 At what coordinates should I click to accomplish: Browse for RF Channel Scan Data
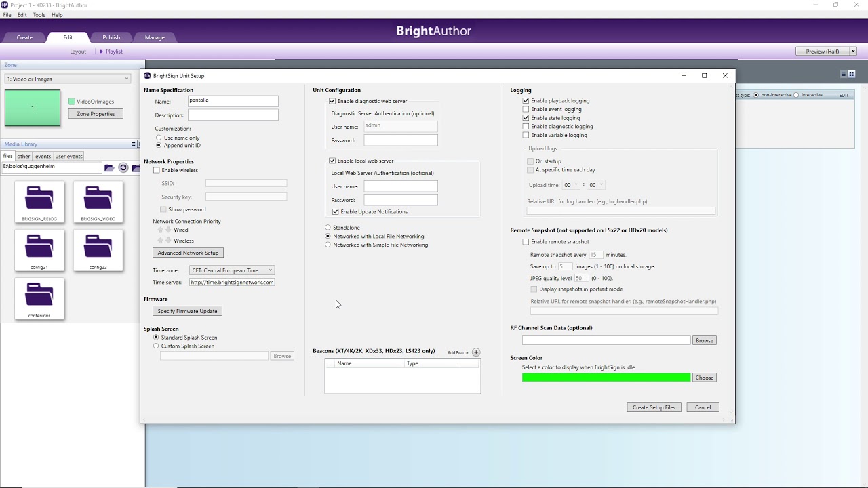[704, 340]
